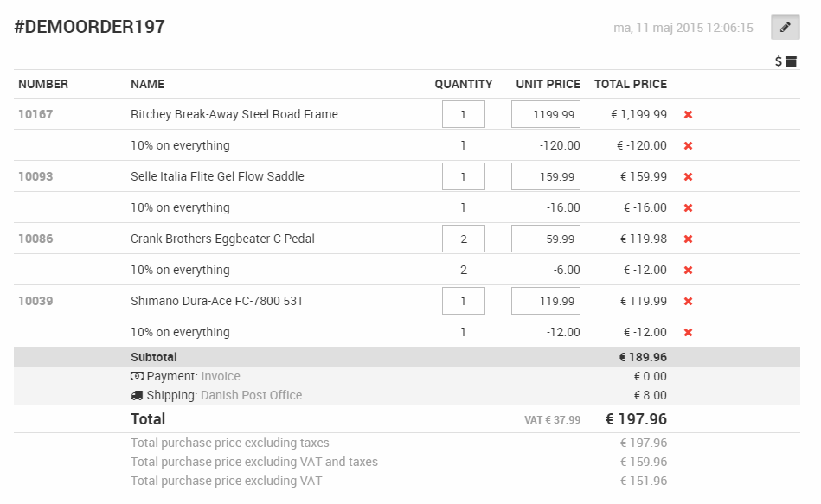Click the #DEMOORDER197 order heading

coord(89,27)
